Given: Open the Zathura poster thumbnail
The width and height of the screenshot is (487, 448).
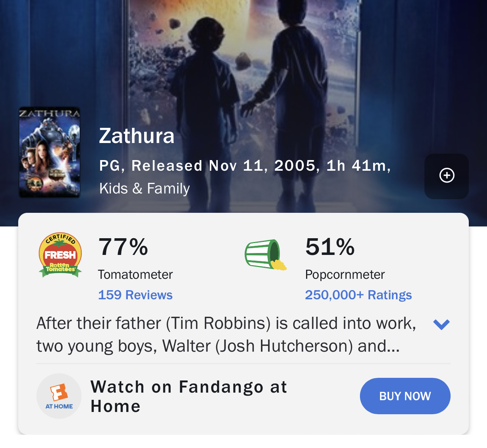Looking at the screenshot, I should [50, 152].
